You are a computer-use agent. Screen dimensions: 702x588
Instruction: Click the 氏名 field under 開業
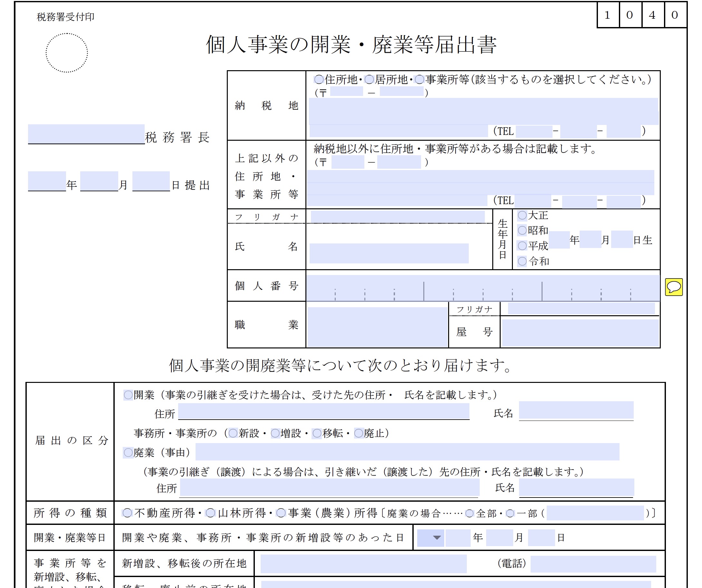(576, 410)
